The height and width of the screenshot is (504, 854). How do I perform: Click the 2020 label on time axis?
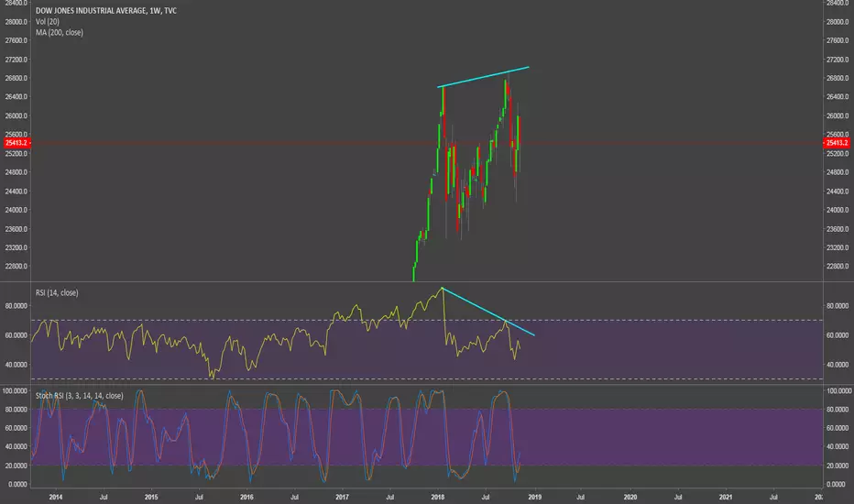630,497
